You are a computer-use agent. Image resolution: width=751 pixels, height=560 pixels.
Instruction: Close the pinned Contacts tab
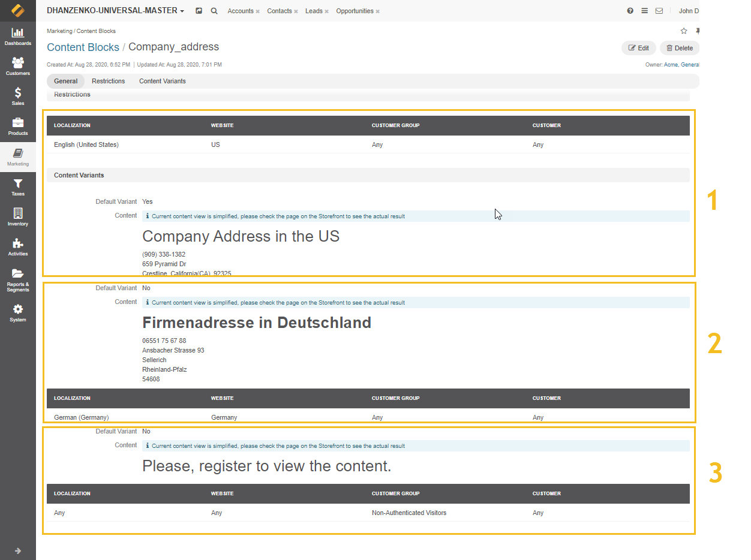coord(296,11)
